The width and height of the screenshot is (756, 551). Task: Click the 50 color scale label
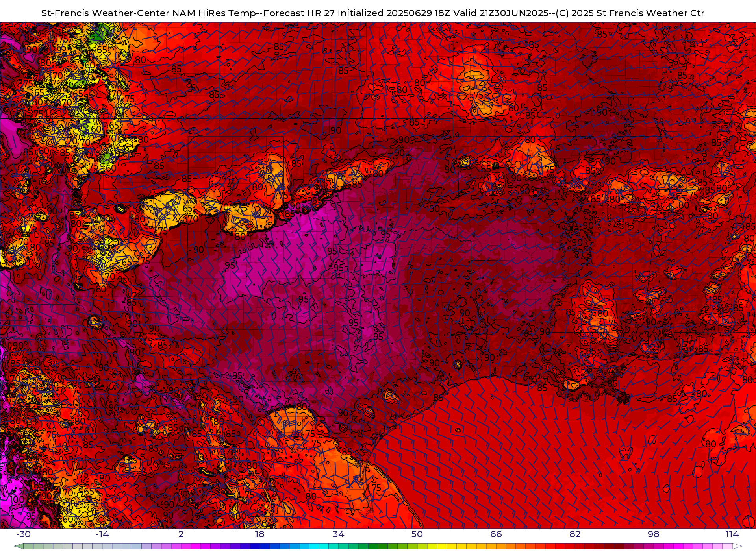(417, 534)
